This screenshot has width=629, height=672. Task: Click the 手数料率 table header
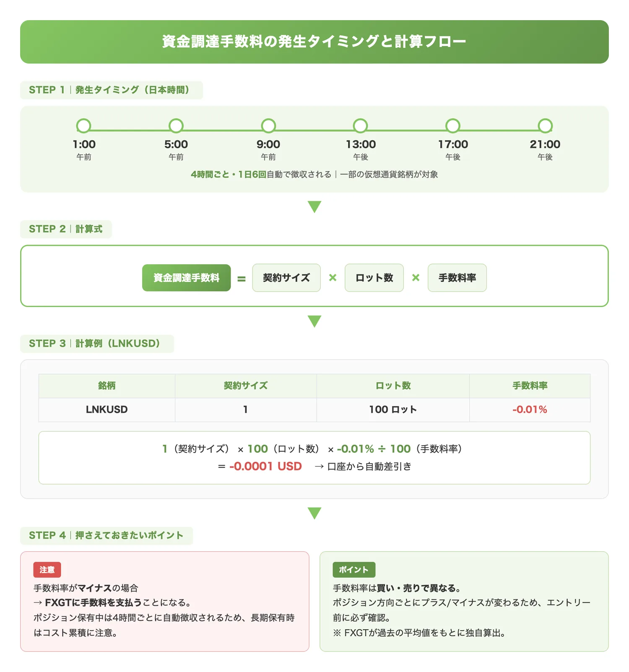tap(530, 386)
